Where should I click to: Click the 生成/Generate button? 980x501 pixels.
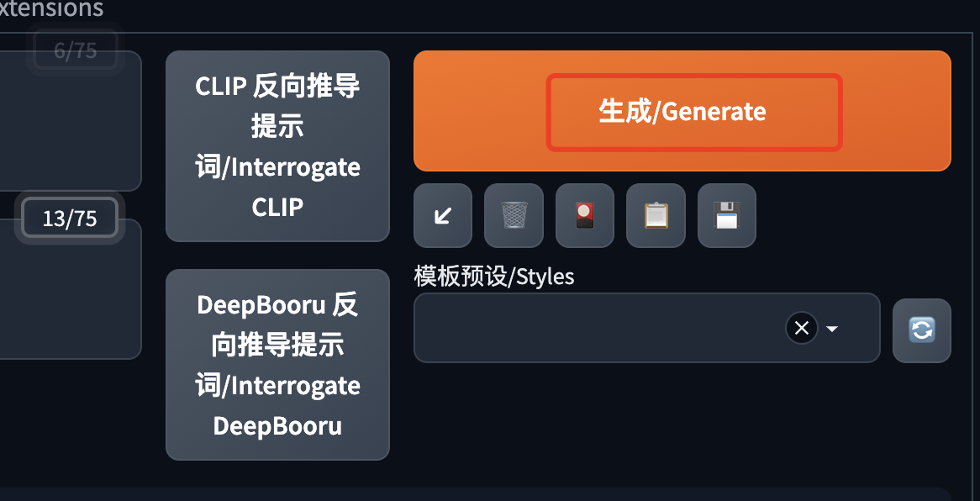694,111
